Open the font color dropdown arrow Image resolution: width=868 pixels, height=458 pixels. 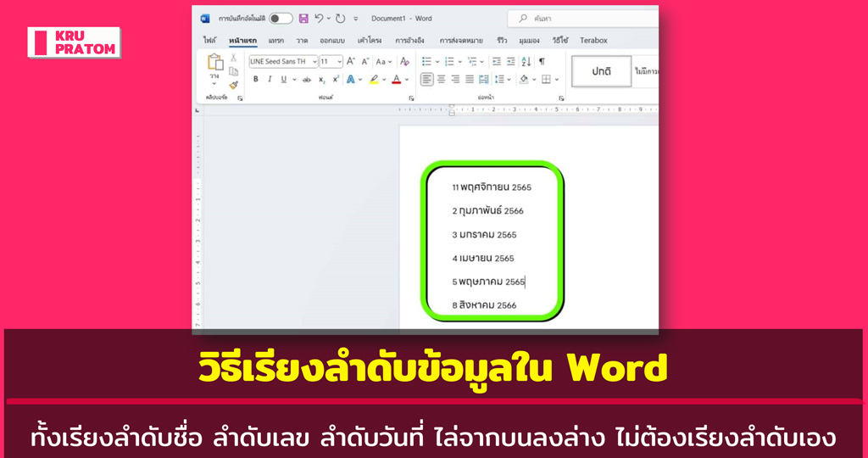coord(407,81)
